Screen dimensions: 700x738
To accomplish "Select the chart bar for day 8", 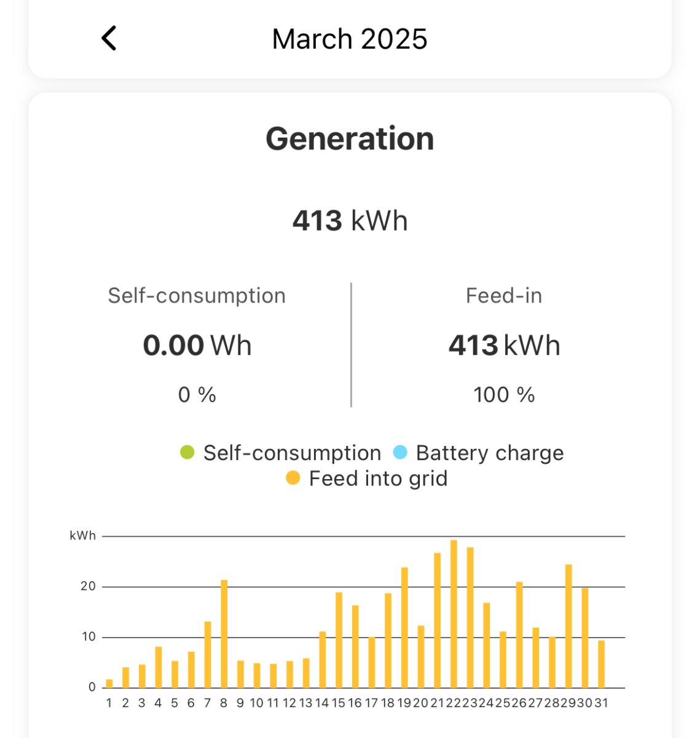I will click(224, 634).
